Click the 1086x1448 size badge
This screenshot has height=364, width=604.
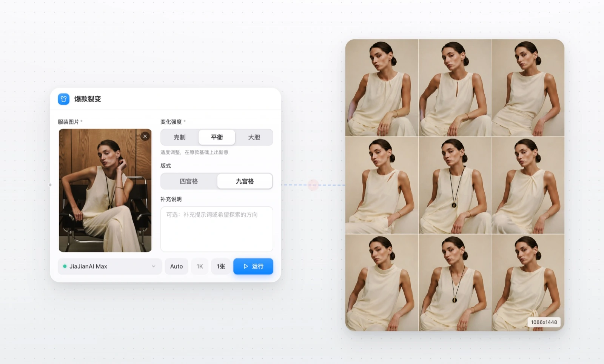click(544, 322)
